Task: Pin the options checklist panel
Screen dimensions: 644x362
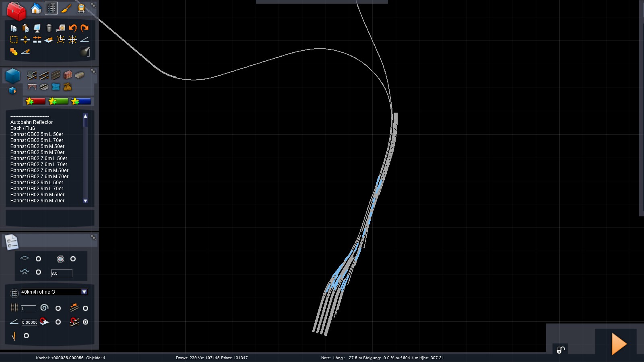Action: (93, 237)
